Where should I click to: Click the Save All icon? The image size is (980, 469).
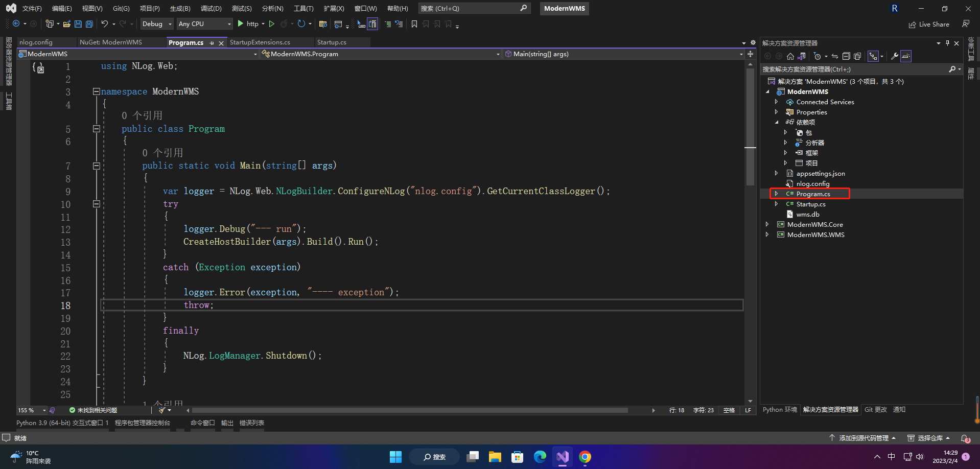point(89,24)
